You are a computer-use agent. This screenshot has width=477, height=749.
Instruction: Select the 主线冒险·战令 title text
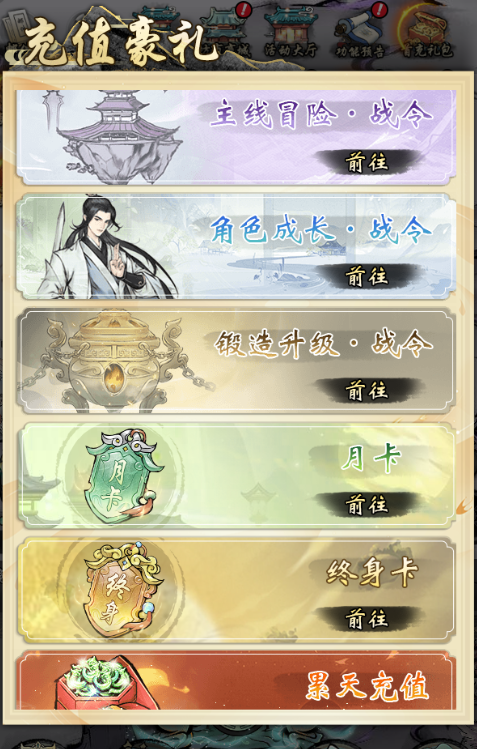tap(321, 114)
